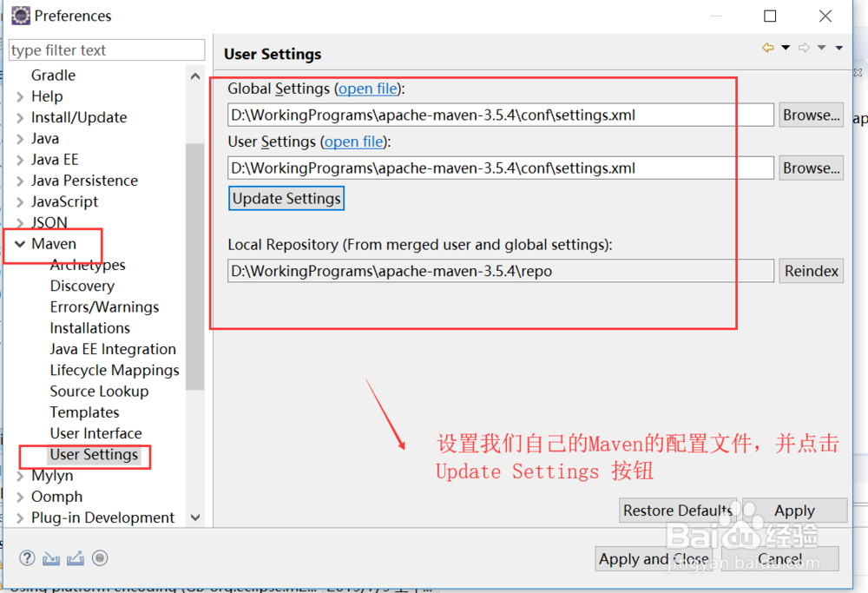Click the Reindex button
868x593 pixels.
point(811,271)
